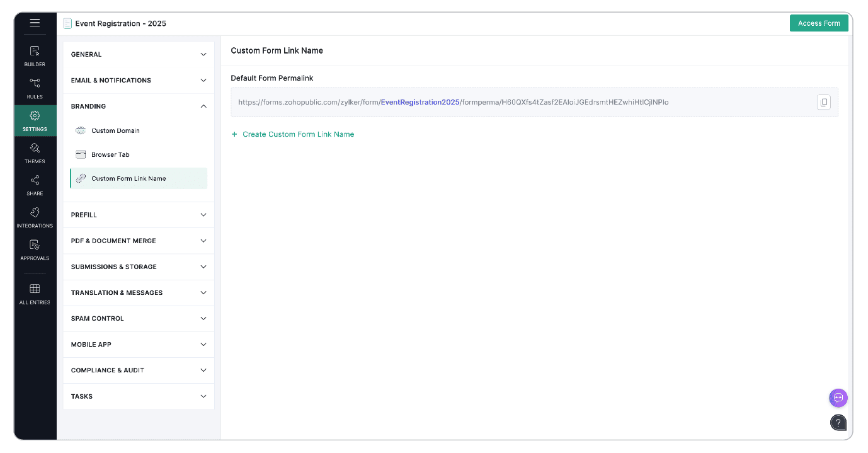Open the Builder icon in sidebar
This screenshot has height=453, width=868.
click(35, 50)
